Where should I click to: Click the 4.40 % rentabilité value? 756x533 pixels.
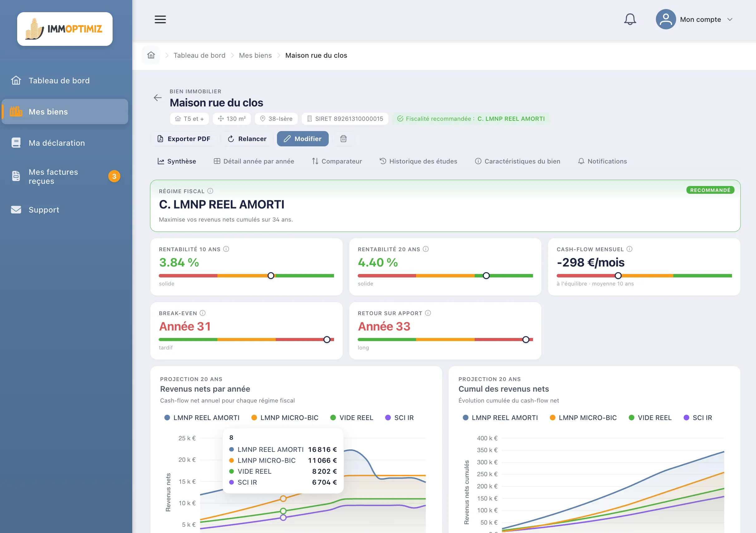point(378,262)
